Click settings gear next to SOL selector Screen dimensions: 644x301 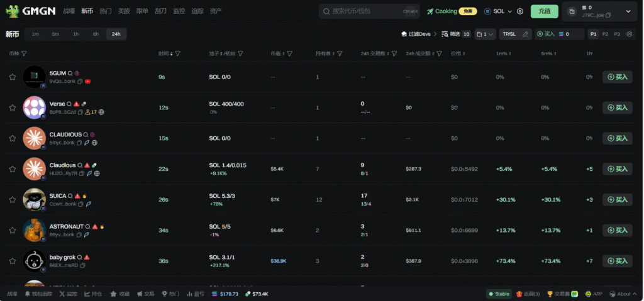click(519, 11)
